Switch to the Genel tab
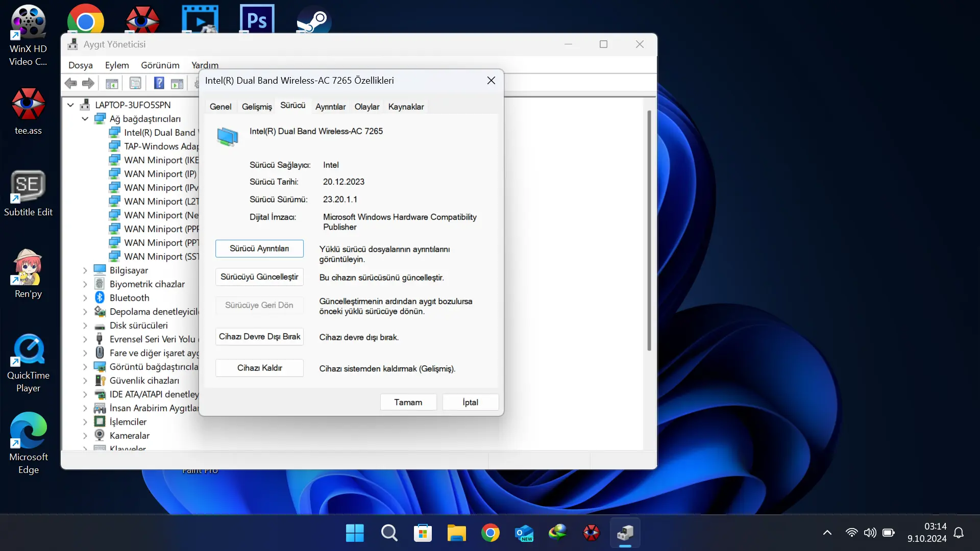This screenshot has height=551, width=980. (x=220, y=107)
